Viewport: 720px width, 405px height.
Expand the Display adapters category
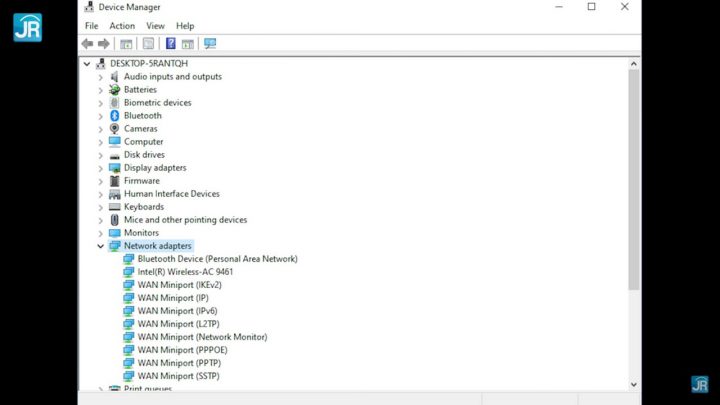click(x=100, y=168)
